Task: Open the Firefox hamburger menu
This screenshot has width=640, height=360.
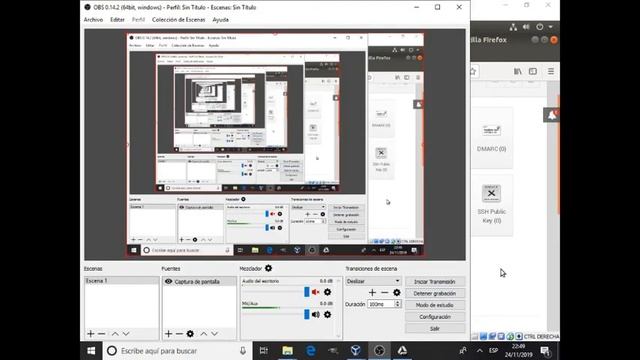Action: pos(551,71)
